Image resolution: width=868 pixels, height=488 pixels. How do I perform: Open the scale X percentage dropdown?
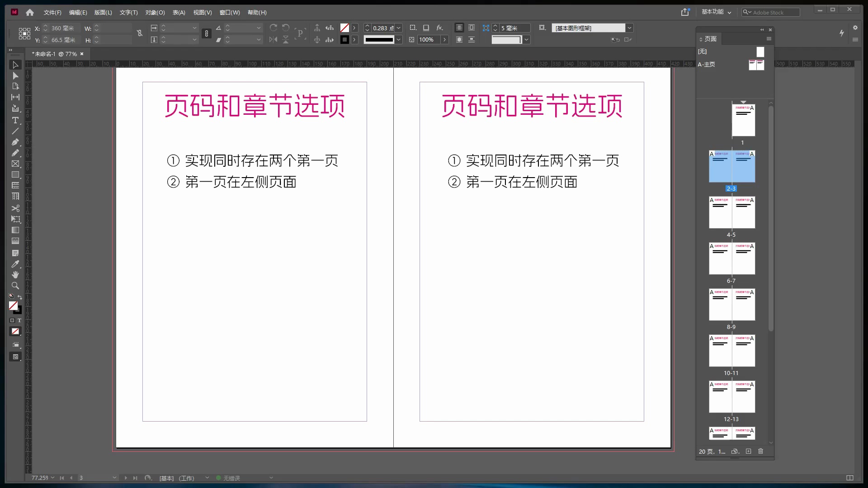coord(195,28)
